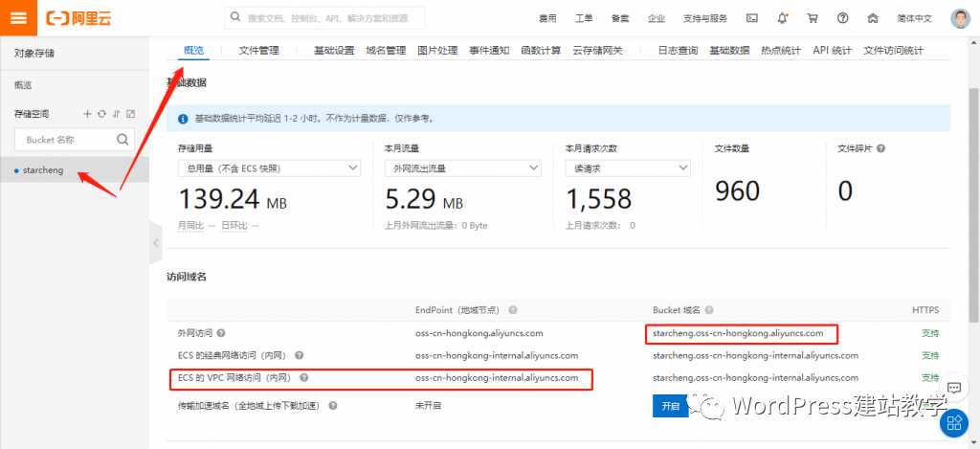Switch to the 域名管理 tab
Viewport: 980px width, 449px height.
click(386, 51)
